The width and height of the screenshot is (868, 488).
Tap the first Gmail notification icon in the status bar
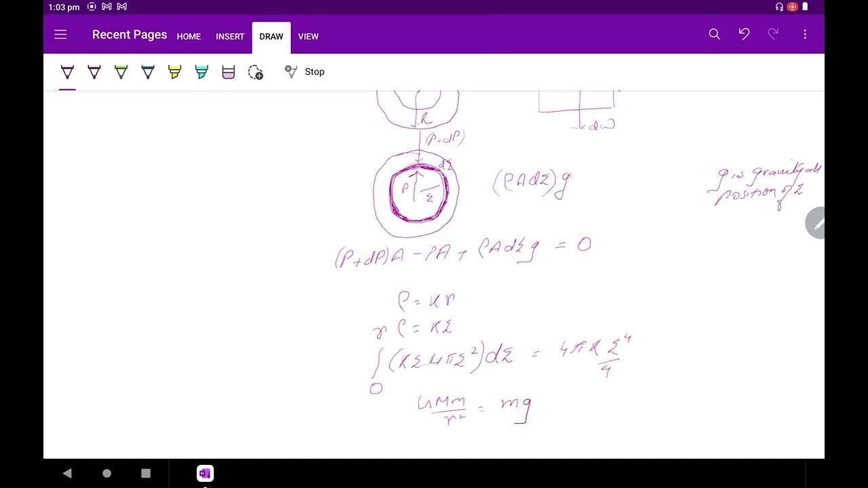[106, 7]
